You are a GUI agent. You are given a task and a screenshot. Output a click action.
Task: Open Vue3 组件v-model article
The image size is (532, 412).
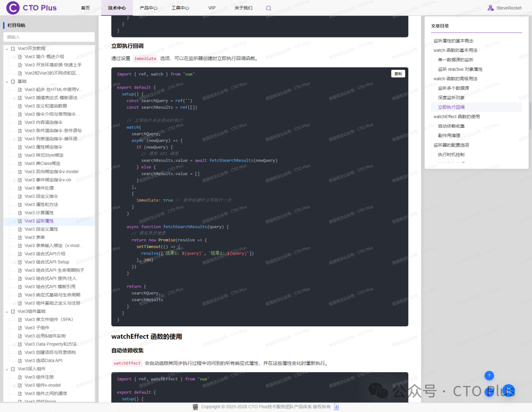[42, 385]
